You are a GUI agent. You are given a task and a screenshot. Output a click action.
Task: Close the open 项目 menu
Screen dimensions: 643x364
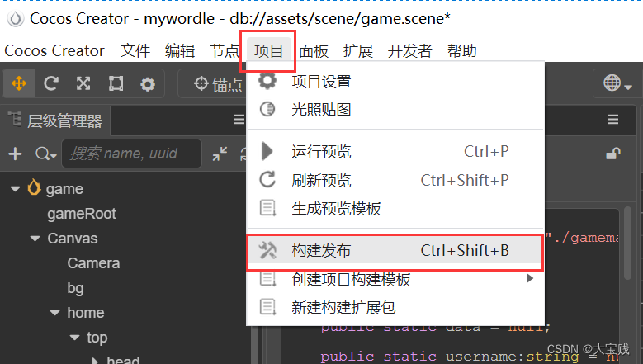268,51
